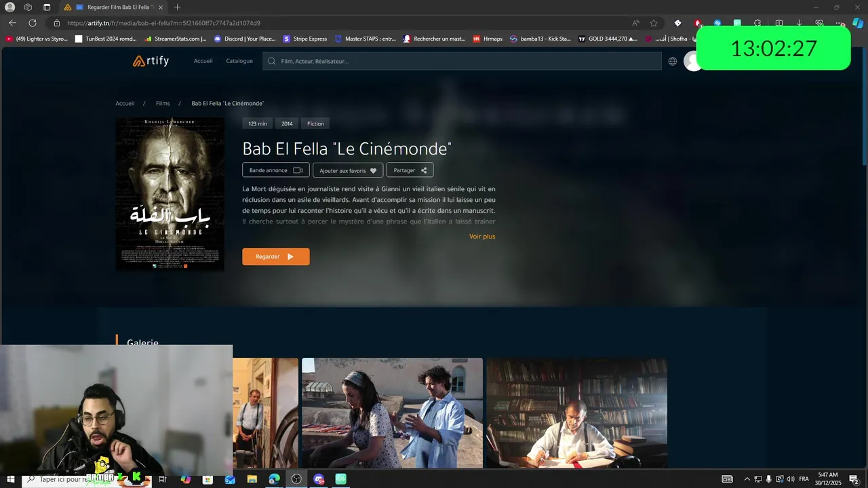Screen dimensions: 868x488
Task: Click the orange Regarder play button
Action: [276, 256]
